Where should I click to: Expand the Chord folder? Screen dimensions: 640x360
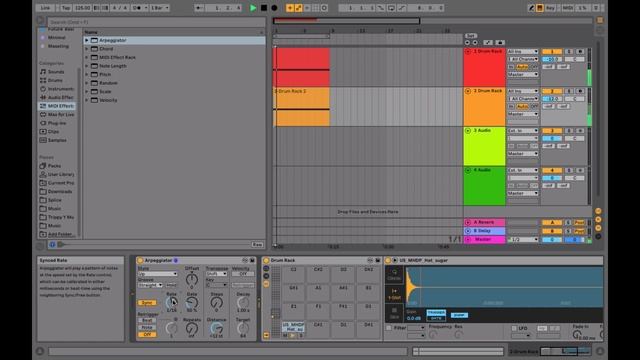[87, 49]
